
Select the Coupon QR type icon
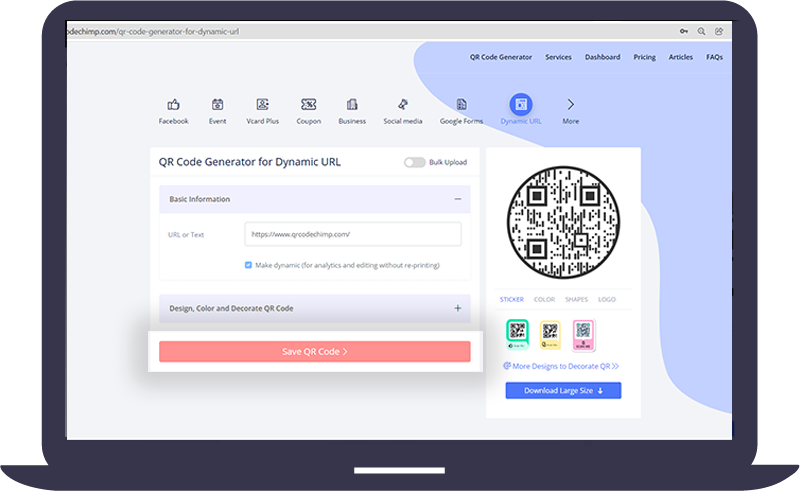(309, 105)
